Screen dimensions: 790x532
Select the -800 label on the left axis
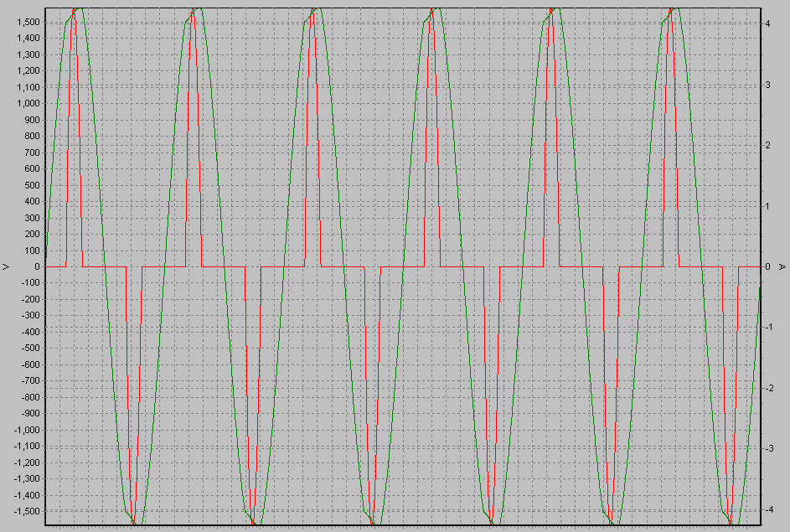[29, 397]
